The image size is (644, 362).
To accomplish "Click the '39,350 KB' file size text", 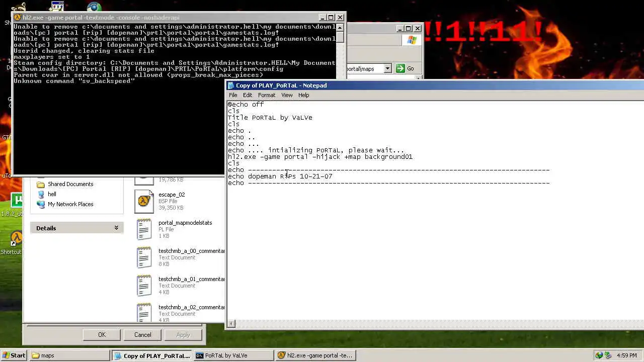I will click(x=171, y=208).
